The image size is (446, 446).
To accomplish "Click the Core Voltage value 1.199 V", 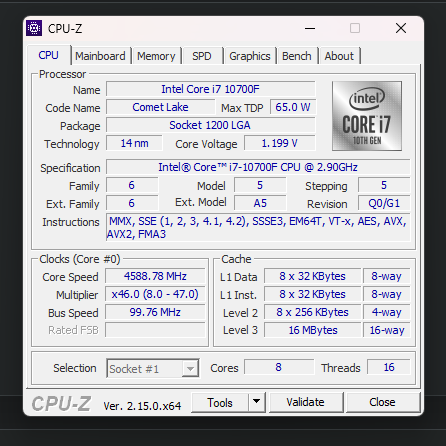I will pos(279,143).
